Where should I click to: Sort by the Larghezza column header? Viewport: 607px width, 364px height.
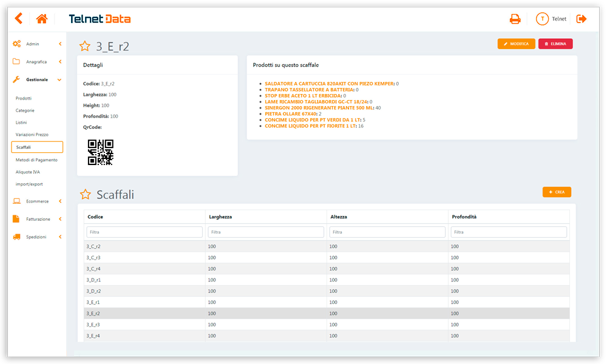point(220,217)
